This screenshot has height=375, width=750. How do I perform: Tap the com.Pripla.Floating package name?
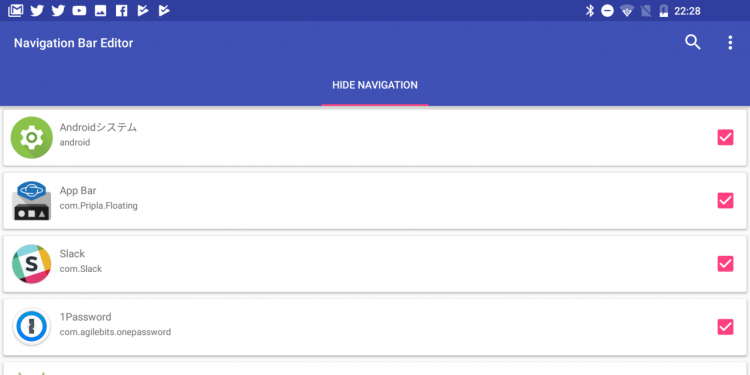tap(99, 206)
